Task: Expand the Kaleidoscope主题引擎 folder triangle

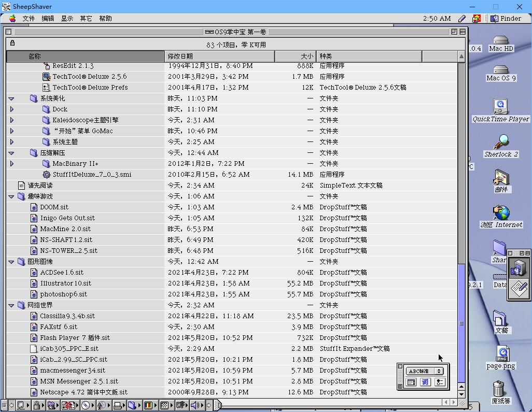Action: pyautogui.click(x=11, y=120)
